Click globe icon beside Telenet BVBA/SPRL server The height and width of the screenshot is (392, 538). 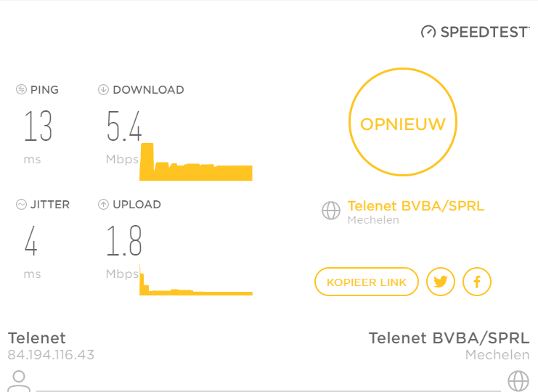coord(331,211)
